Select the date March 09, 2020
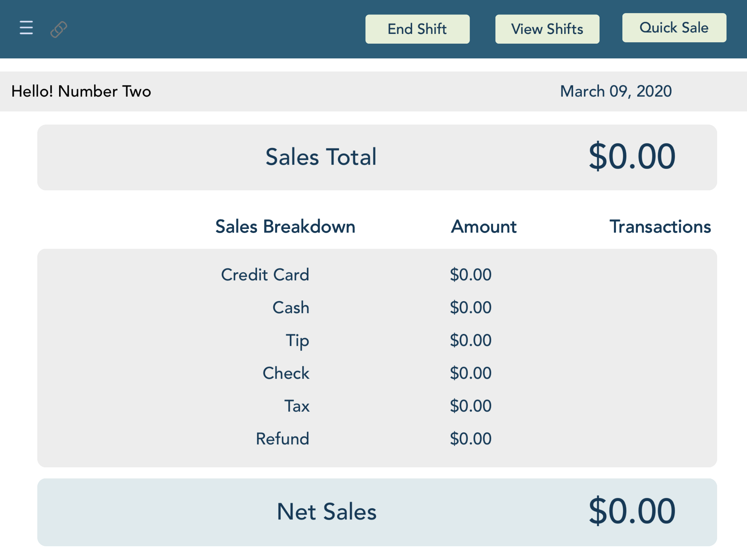 click(615, 91)
